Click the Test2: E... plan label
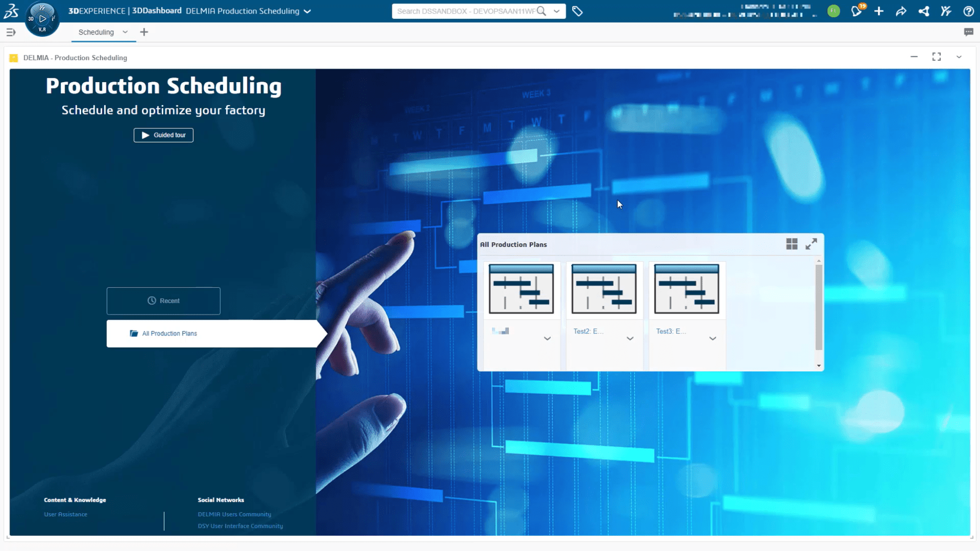Image resolution: width=980 pixels, height=551 pixels. [588, 331]
